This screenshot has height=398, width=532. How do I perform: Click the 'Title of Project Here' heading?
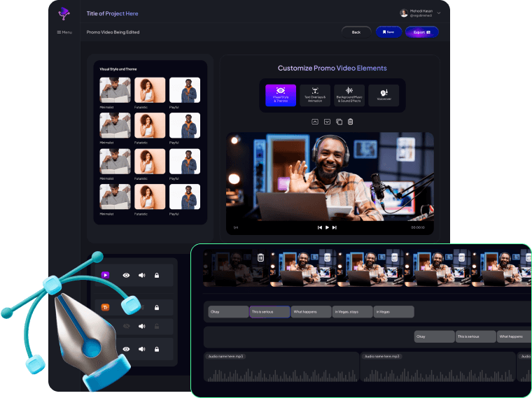click(112, 13)
